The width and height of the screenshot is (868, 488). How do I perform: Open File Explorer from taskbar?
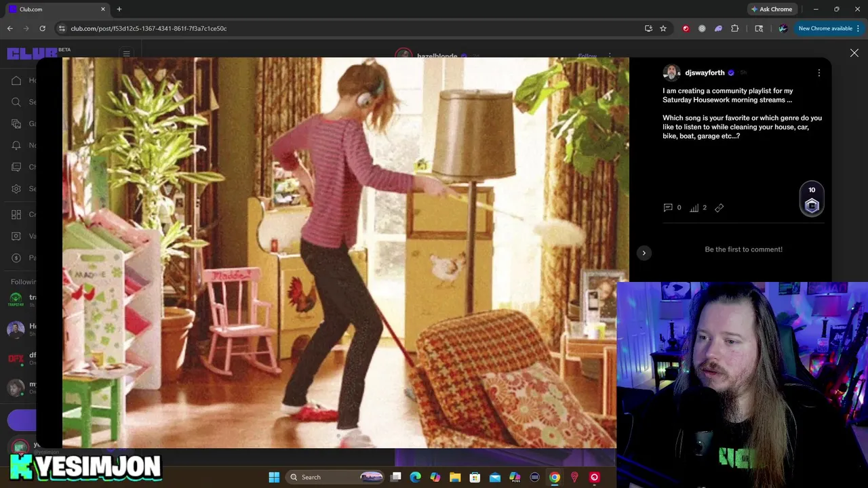point(455,477)
